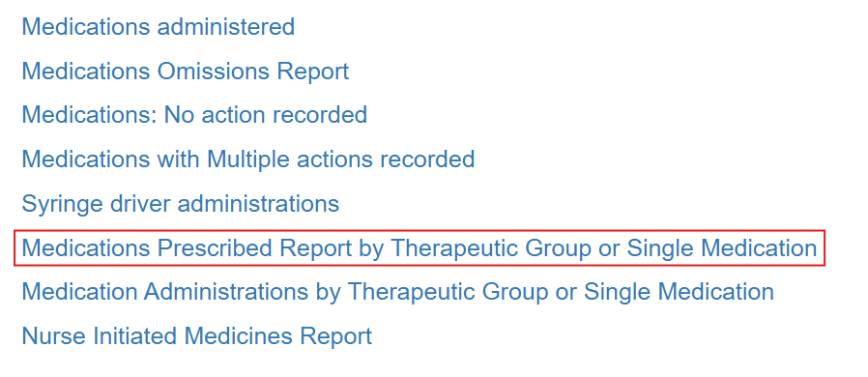Open administrations report by Single Medication

point(397,292)
